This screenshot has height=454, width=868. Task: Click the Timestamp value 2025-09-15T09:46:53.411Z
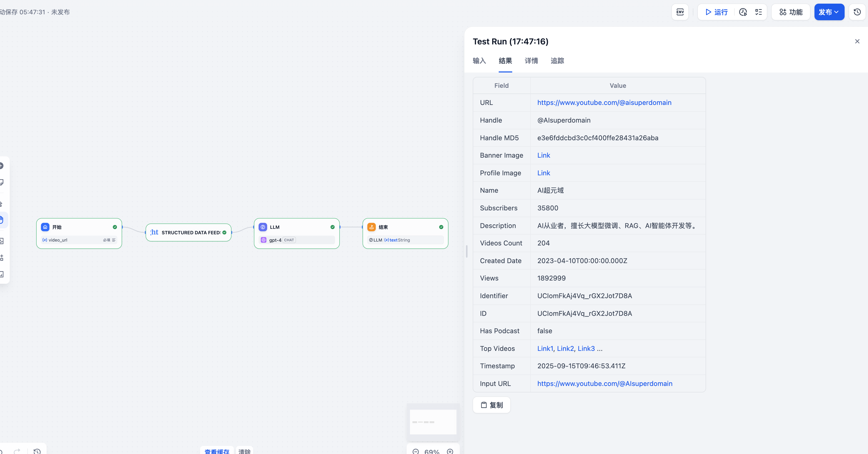581,366
